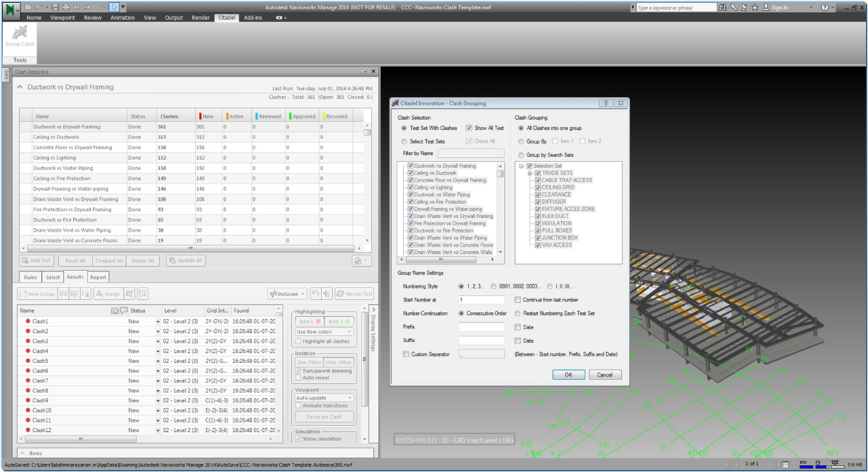Click the Item 2 green highlight swatch button
Image resolution: width=868 pixels, height=472 pixels.
339,321
